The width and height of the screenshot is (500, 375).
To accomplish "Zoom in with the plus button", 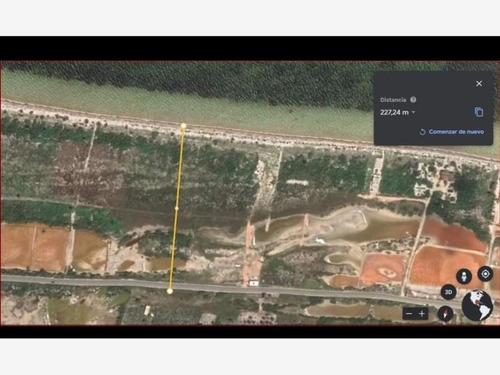I will click(x=422, y=314).
